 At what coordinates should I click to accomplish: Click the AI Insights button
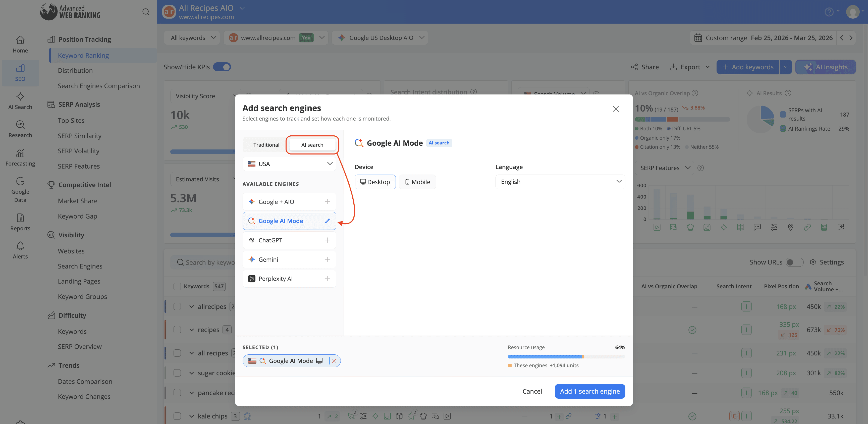pos(825,67)
